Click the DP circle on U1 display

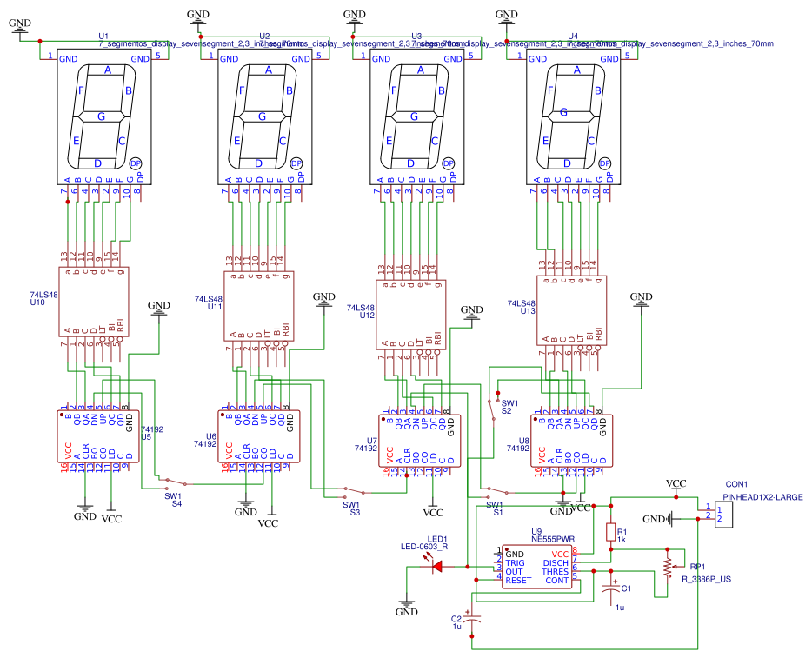pos(135,163)
